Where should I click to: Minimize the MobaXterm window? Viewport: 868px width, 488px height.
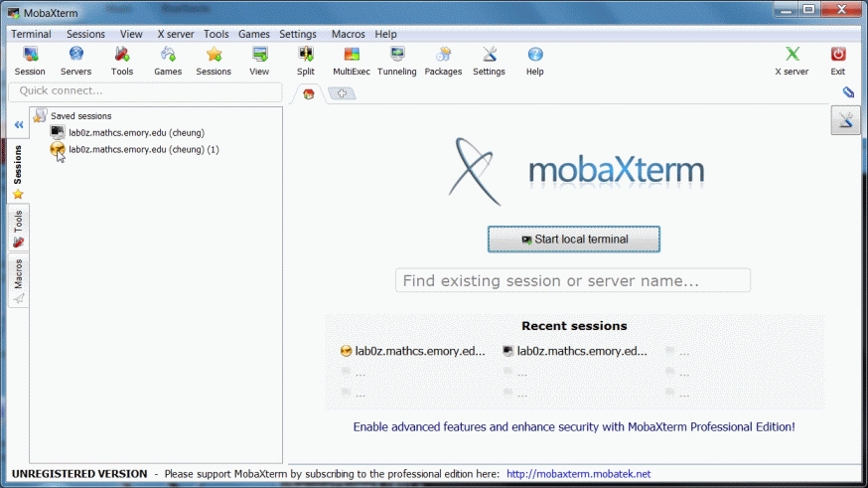pos(787,9)
